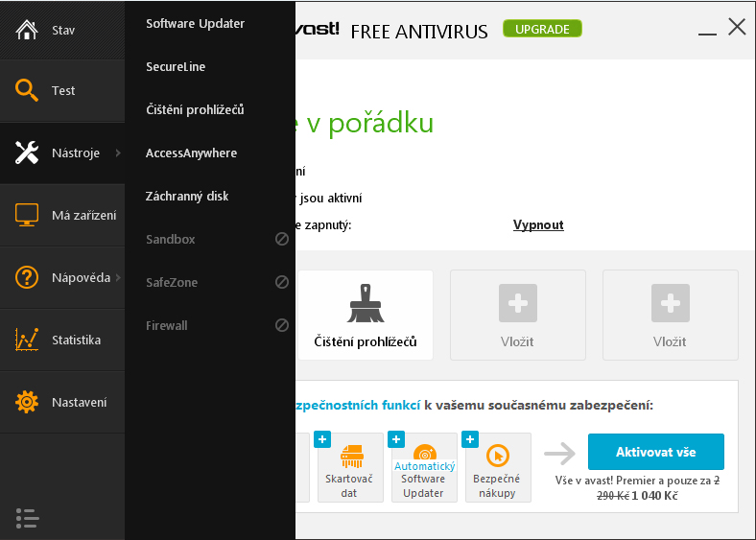Click the blocked icon next to Sandbox
This screenshot has width=756, height=540.
coord(282,239)
